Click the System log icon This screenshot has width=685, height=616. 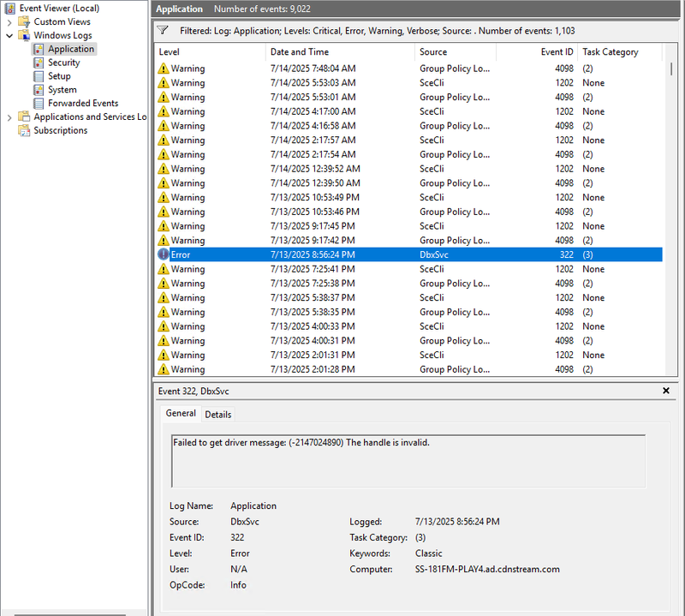[x=39, y=90]
